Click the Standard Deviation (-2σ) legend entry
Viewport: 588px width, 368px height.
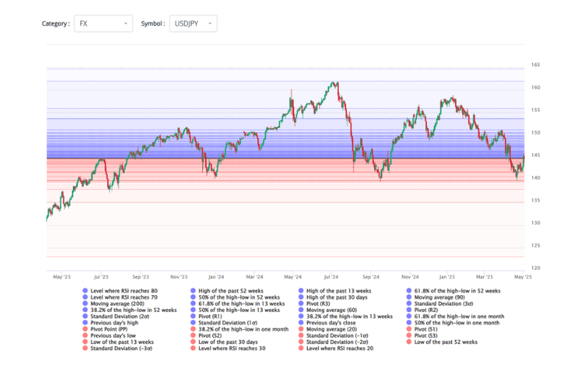334,342
